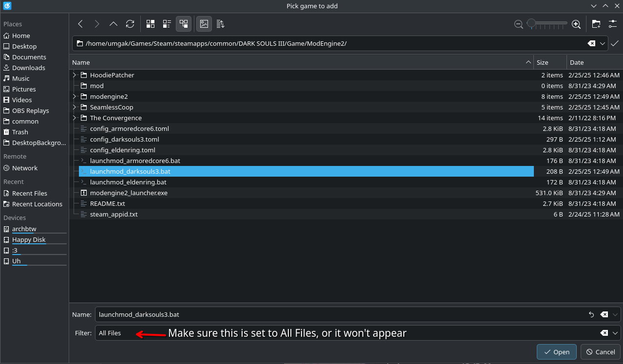
Task: Open the Filter dropdown arrow
Action: [x=616, y=333]
